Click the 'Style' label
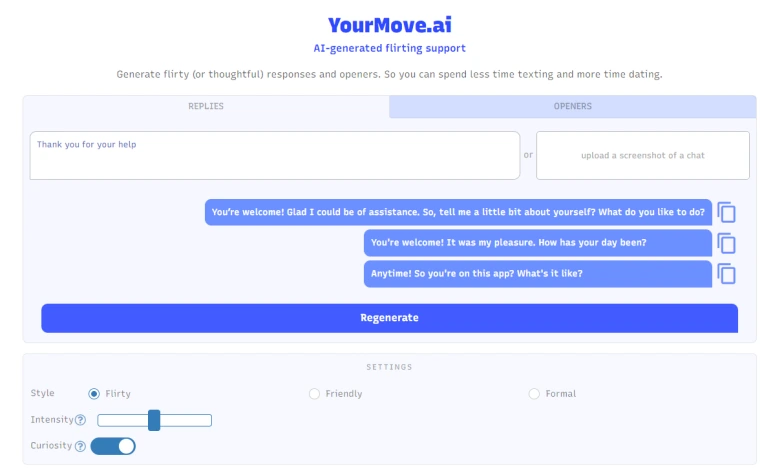Screen dimensions: 773x473 [42, 393]
